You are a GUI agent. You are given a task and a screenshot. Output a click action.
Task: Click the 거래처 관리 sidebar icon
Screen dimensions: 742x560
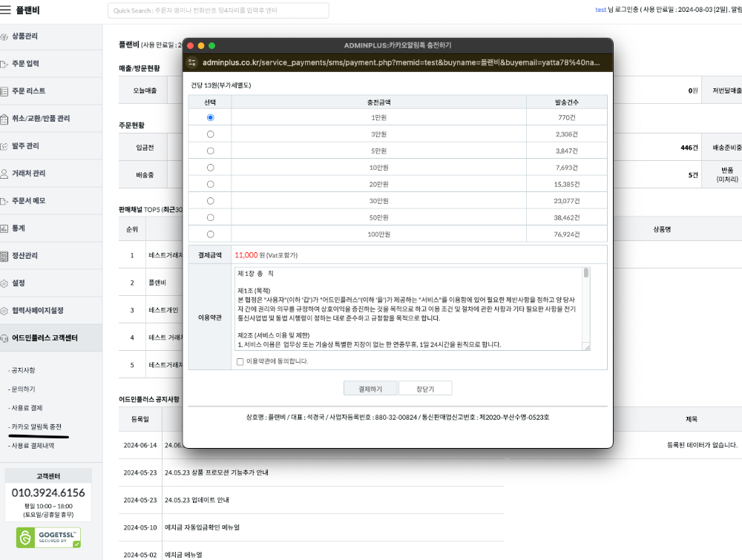(4, 174)
